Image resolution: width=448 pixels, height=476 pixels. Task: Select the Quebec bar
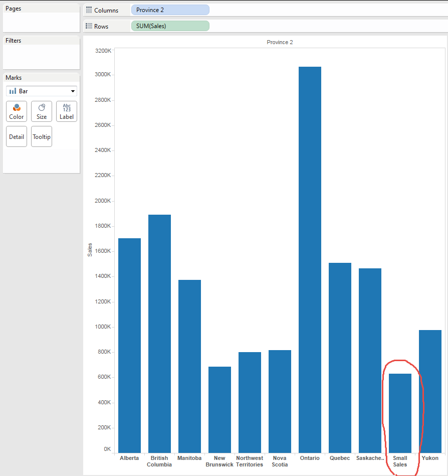[x=340, y=358]
